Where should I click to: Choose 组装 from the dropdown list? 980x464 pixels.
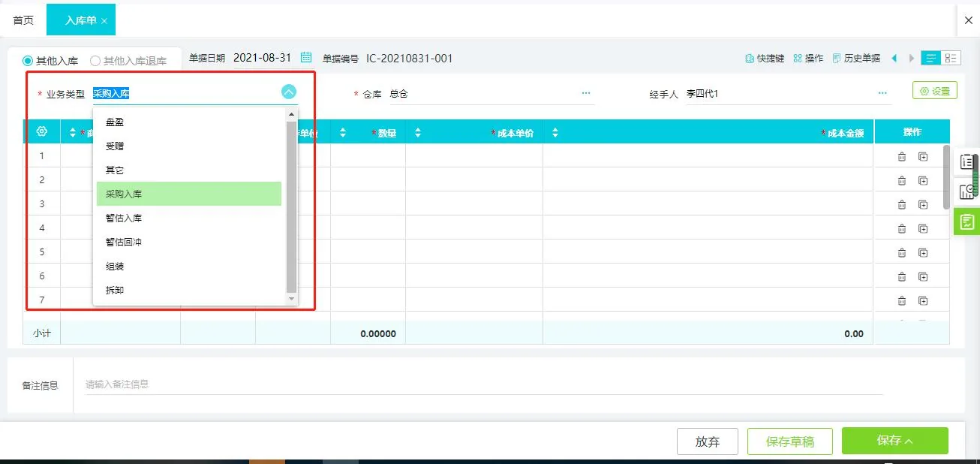coord(189,266)
